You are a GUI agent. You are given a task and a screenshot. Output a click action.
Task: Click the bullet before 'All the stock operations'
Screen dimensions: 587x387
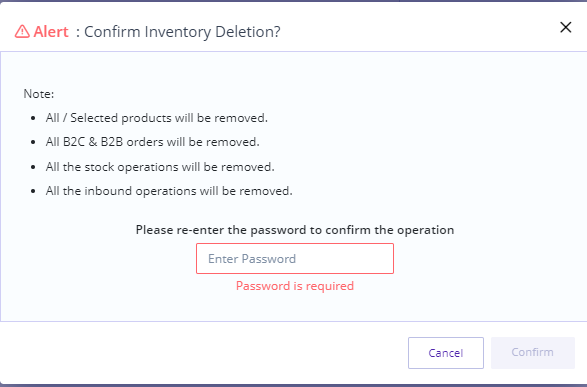click(33, 167)
